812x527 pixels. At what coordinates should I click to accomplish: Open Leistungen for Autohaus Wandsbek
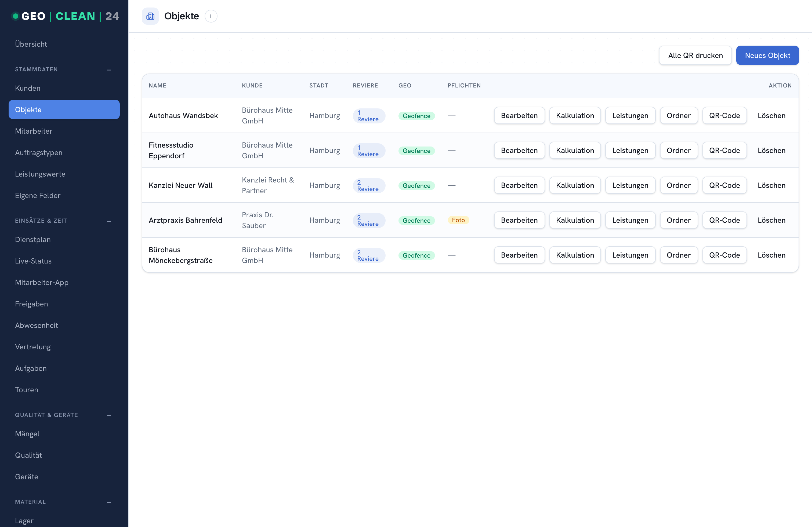(x=630, y=116)
